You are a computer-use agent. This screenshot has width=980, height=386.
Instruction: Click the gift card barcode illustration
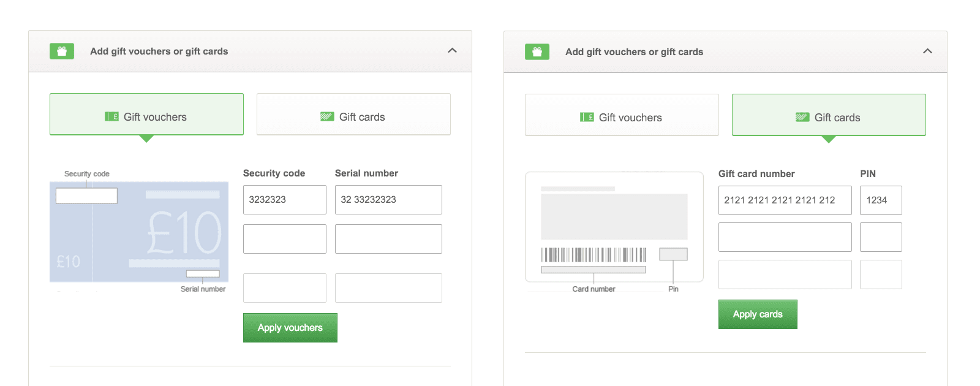pyautogui.click(x=593, y=255)
